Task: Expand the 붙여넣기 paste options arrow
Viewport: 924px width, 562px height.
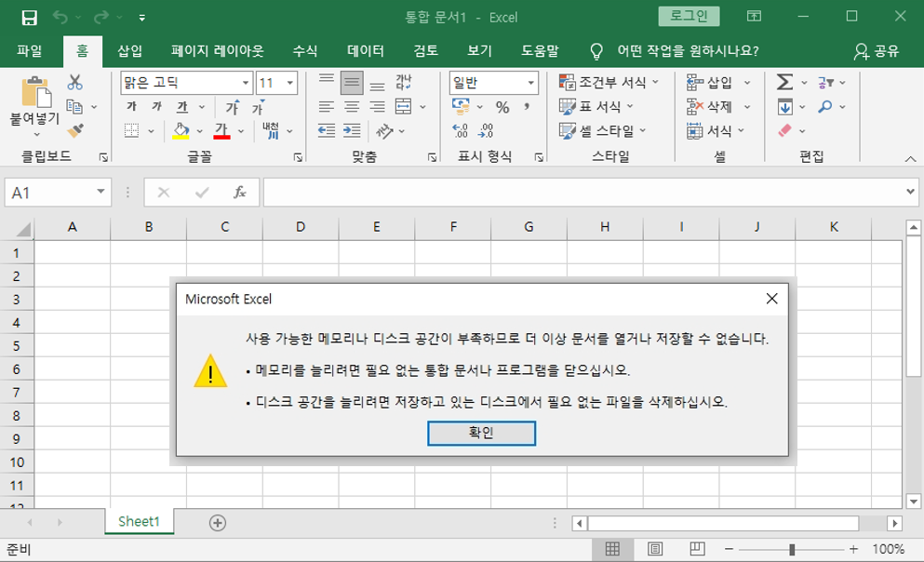Action: click(36, 135)
